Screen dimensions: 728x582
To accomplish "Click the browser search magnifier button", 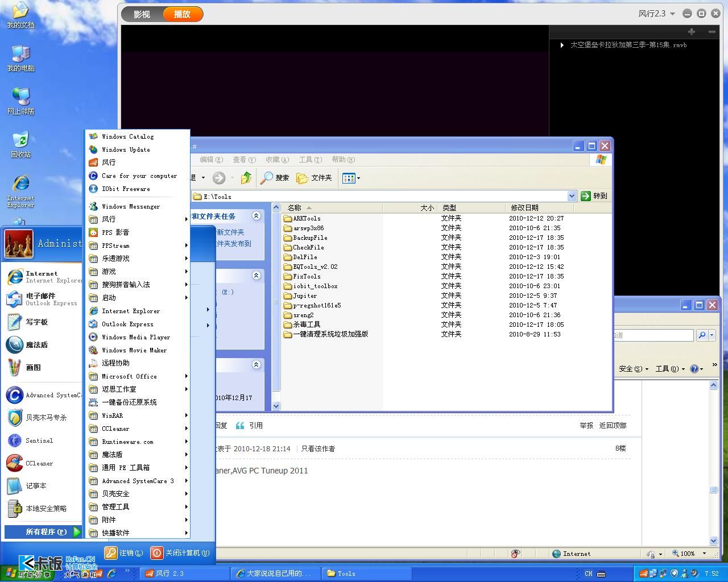I will (702, 335).
